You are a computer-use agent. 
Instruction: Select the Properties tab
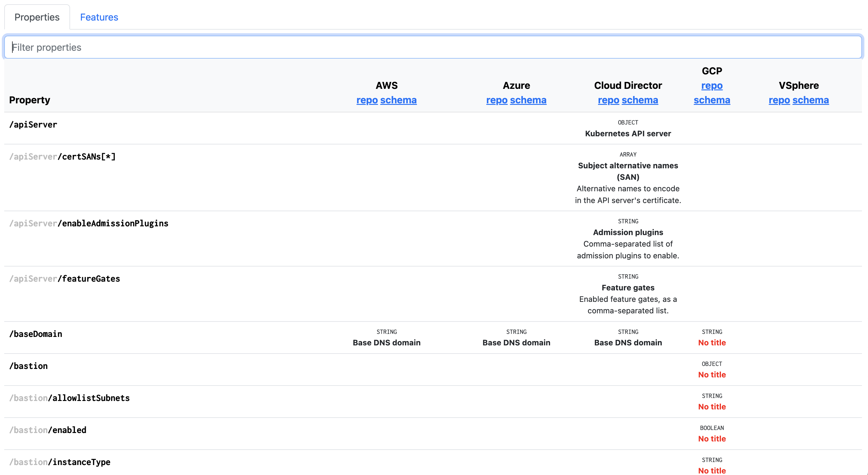click(x=37, y=17)
